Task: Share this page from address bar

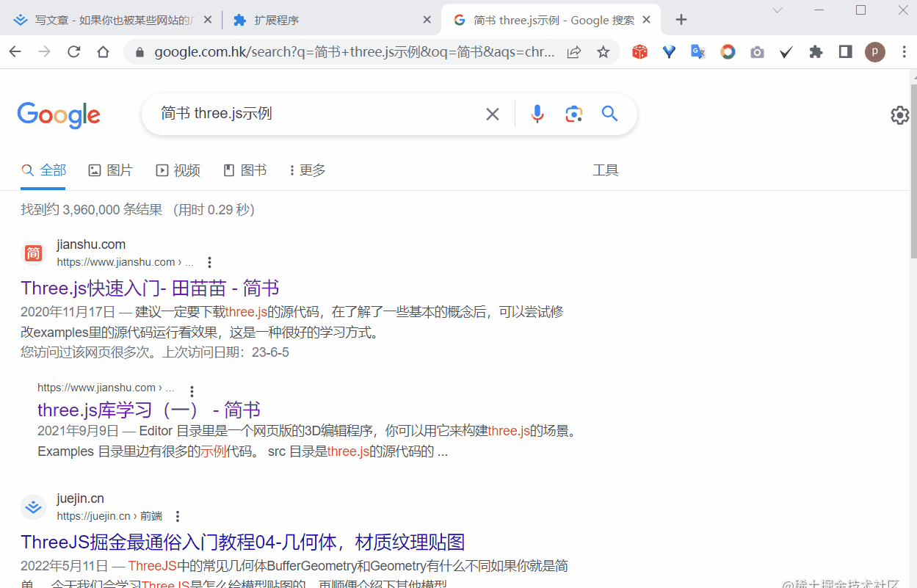Action: click(574, 52)
